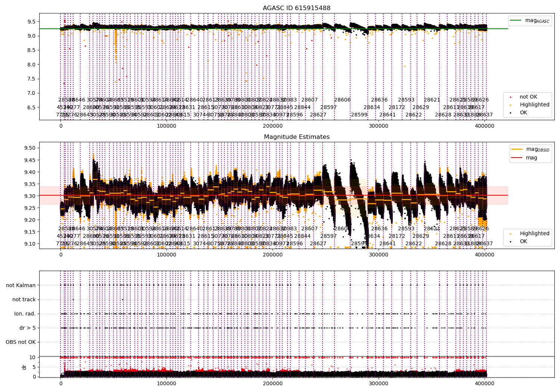Click the 9.5 y-tick of the top plot
The width and height of the screenshot is (560, 392).
31,22
